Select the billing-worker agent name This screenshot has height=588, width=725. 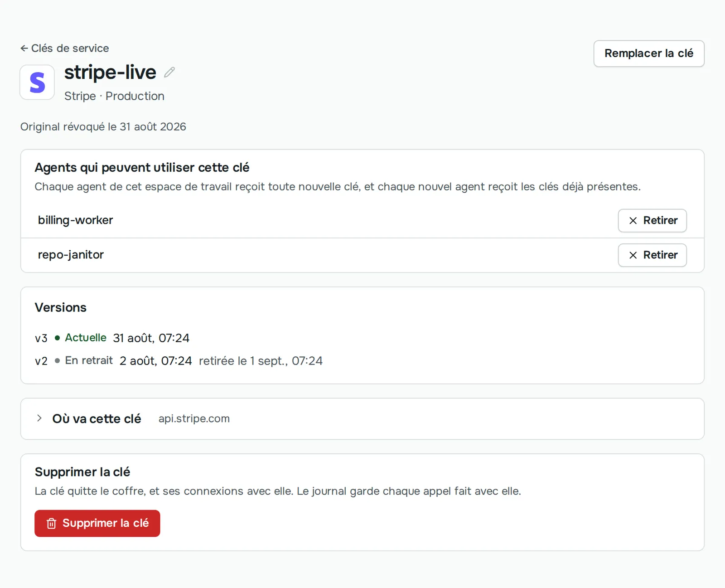(x=75, y=220)
